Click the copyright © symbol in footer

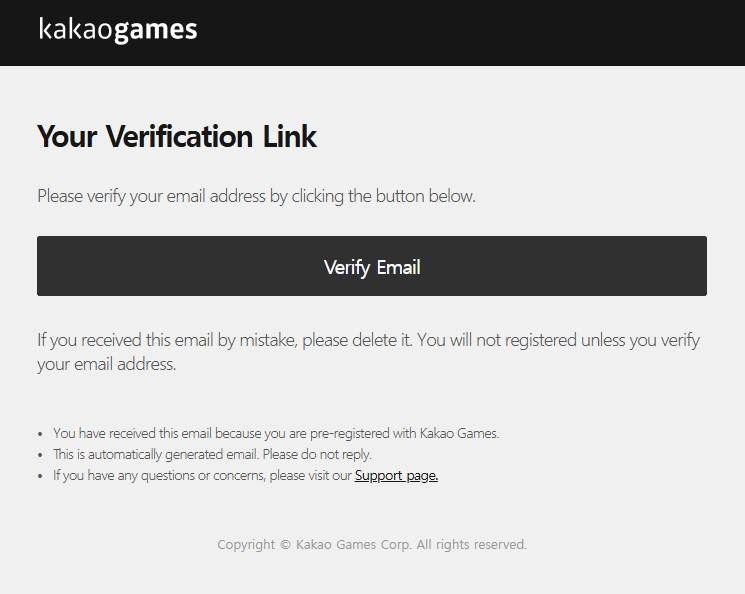pyautogui.click(x=285, y=545)
